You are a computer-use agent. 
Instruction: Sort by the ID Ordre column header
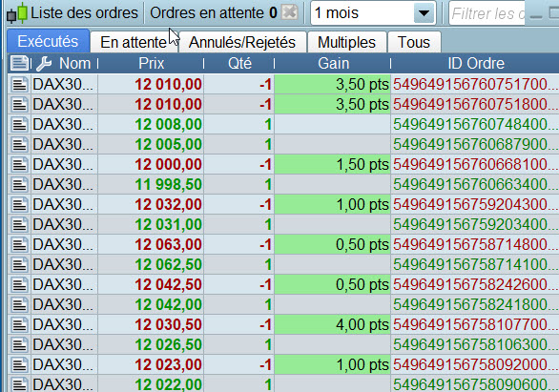click(476, 63)
